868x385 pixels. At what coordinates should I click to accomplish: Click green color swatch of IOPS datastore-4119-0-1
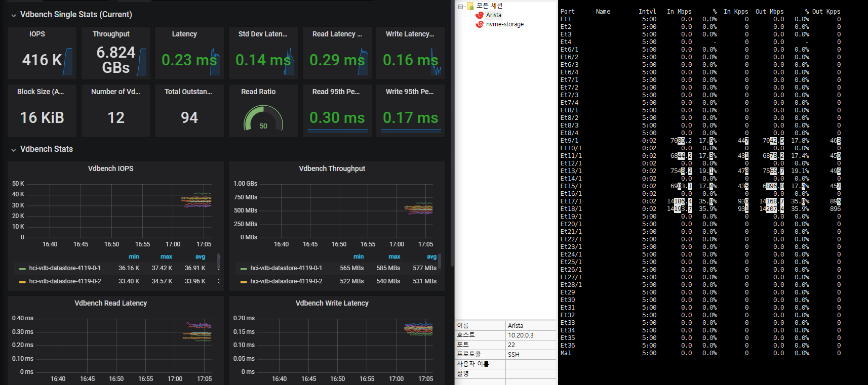[22, 269]
